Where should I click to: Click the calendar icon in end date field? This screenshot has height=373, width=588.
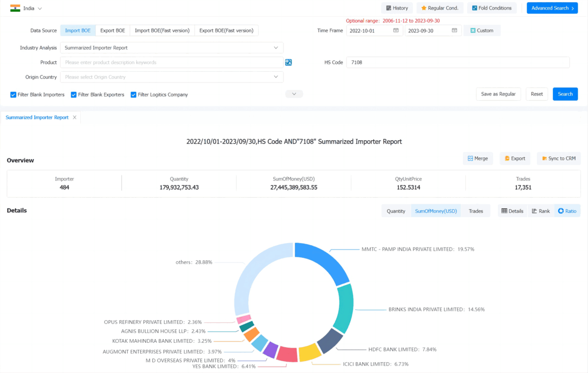pos(454,30)
